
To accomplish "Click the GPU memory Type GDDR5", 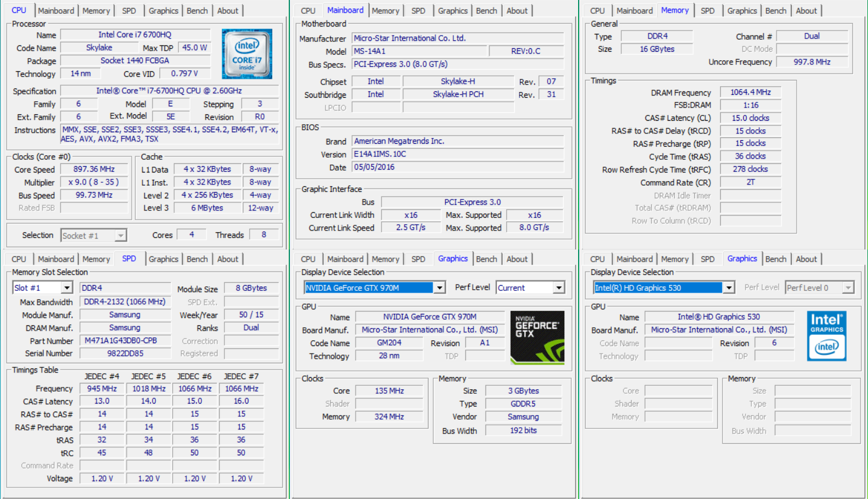I will [x=523, y=404].
